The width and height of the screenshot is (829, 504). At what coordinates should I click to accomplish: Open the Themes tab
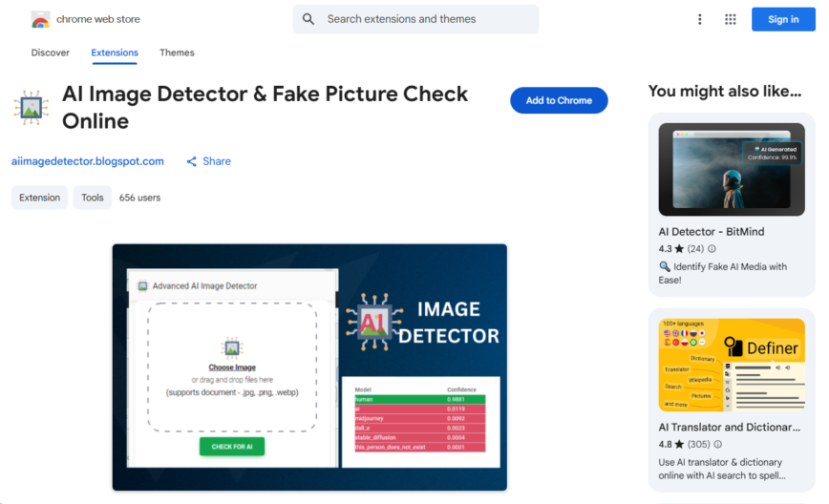tap(177, 52)
